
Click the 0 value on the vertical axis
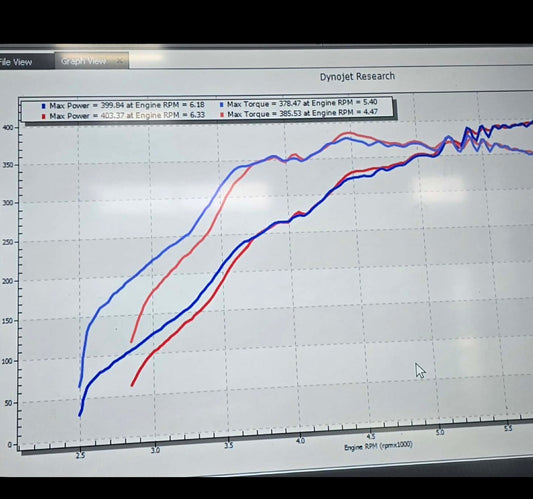click(10, 444)
